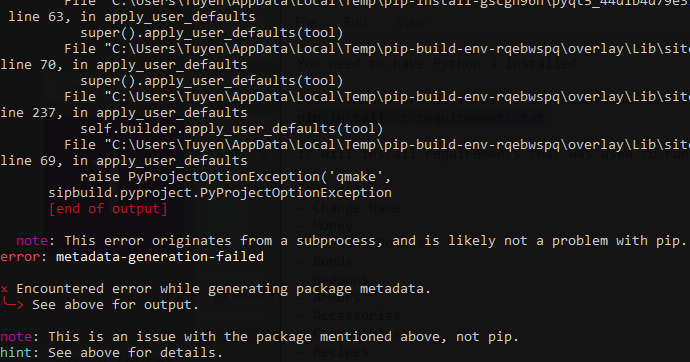Open the faint View menu behind the terminal

(411, 22)
